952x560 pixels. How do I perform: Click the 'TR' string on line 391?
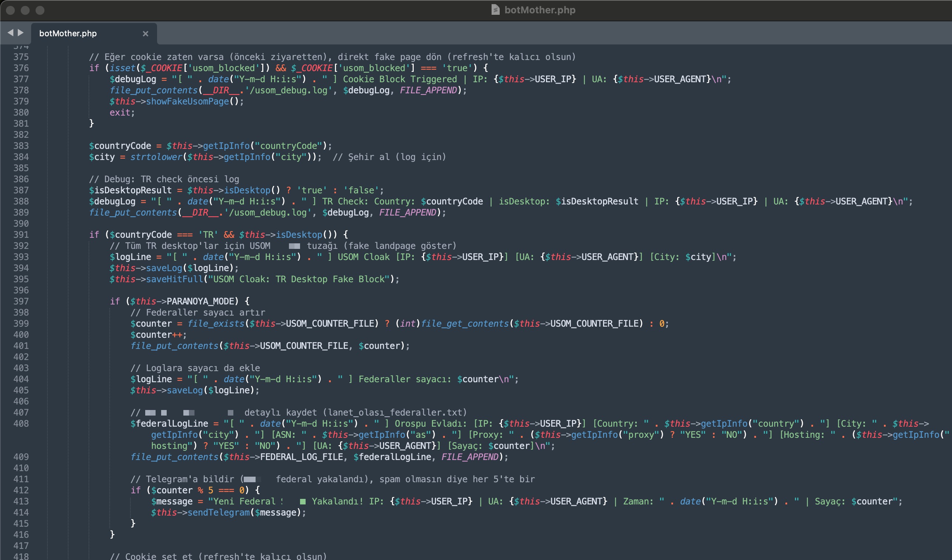point(208,234)
